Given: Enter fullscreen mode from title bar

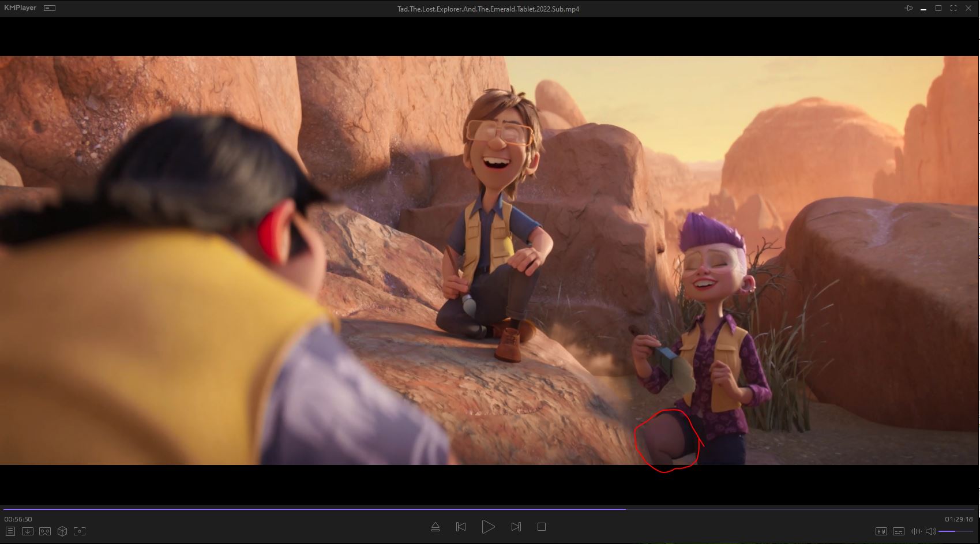Looking at the screenshot, I should click(x=953, y=8).
